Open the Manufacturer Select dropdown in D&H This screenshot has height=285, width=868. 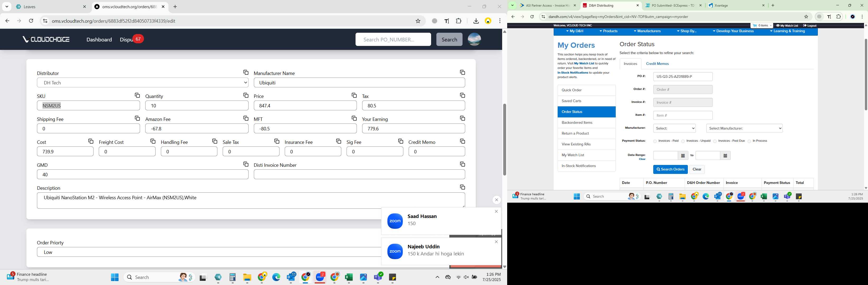pyautogui.click(x=674, y=128)
